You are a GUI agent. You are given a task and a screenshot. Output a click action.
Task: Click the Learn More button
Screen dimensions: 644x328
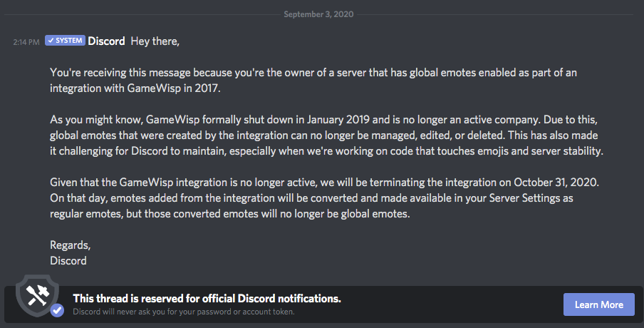[x=598, y=304]
